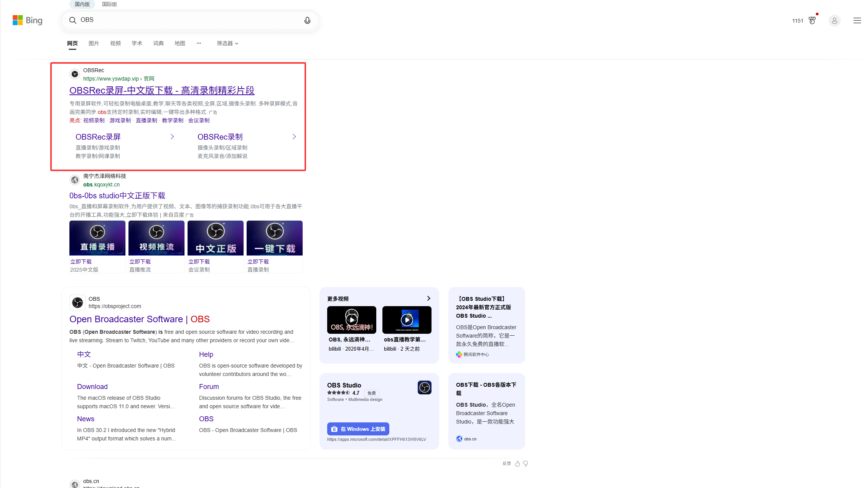Open the 中文 sitelink

(x=84, y=354)
